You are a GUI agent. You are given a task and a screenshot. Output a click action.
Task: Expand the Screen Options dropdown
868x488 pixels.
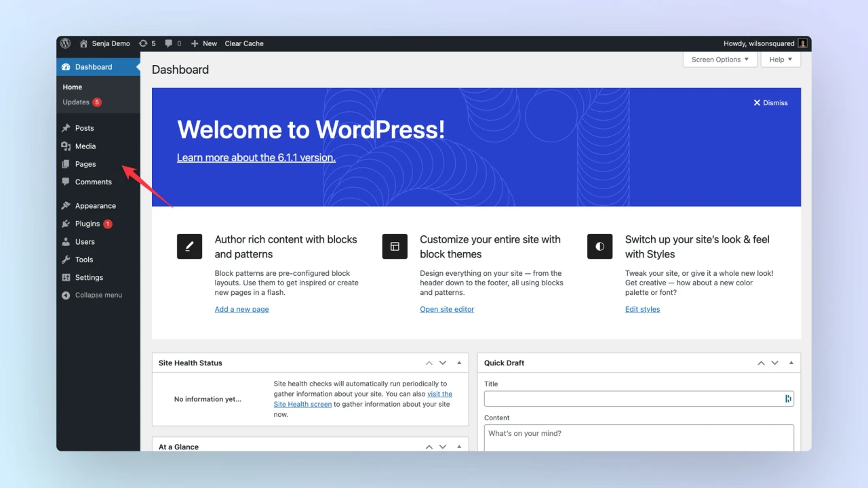(x=719, y=60)
